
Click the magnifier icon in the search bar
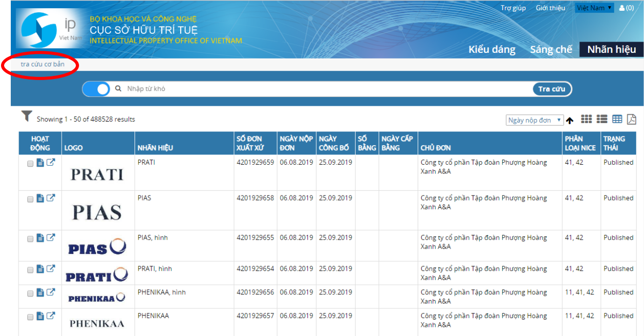click(x=119, y=89)
